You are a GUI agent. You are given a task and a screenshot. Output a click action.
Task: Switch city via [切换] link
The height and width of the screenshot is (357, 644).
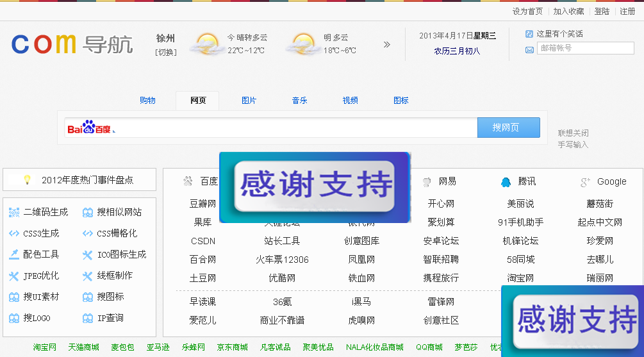[165, 53]
